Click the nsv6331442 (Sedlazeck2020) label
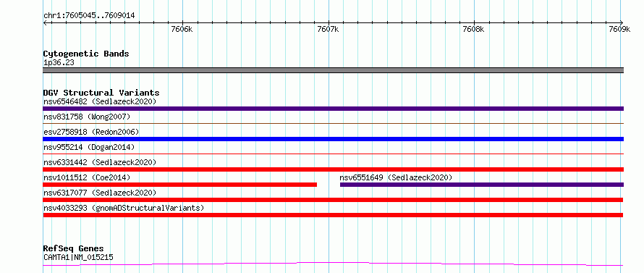Viewport: 644px width, 273px height. 100,162
